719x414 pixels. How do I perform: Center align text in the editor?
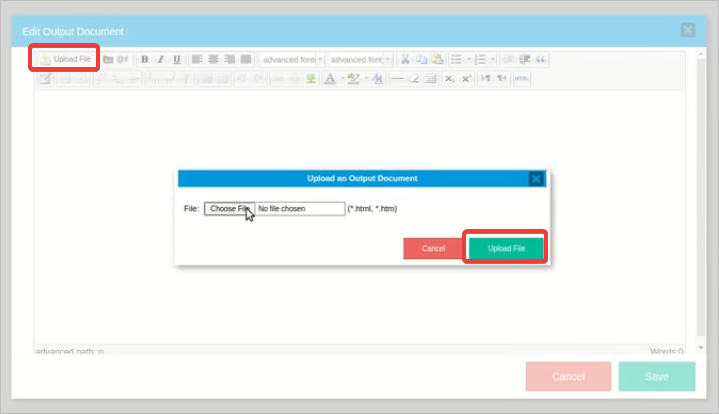213,59
